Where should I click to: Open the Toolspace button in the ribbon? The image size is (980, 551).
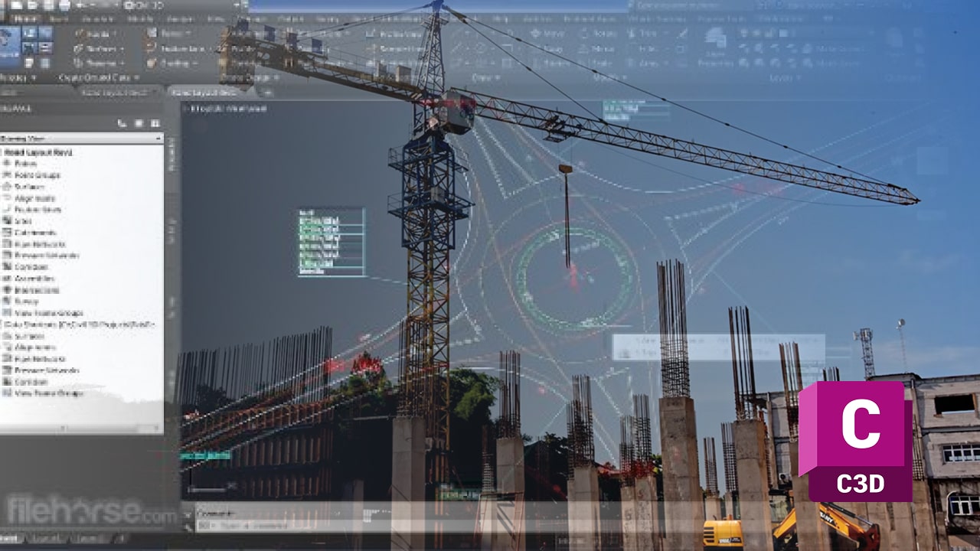point(9,46)
